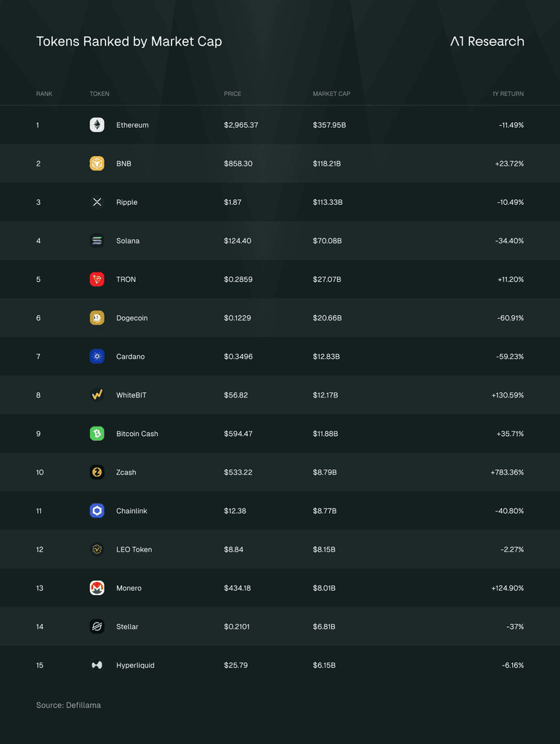
Task: Select the green Bitcoin Cash icon
Action: (x=97, y=434)
